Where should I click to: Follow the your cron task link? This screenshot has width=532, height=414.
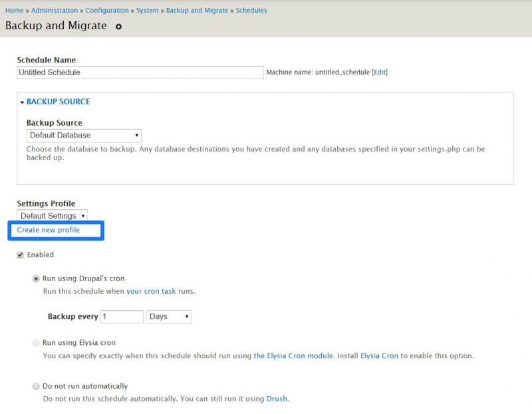click(x=151, y=291)
